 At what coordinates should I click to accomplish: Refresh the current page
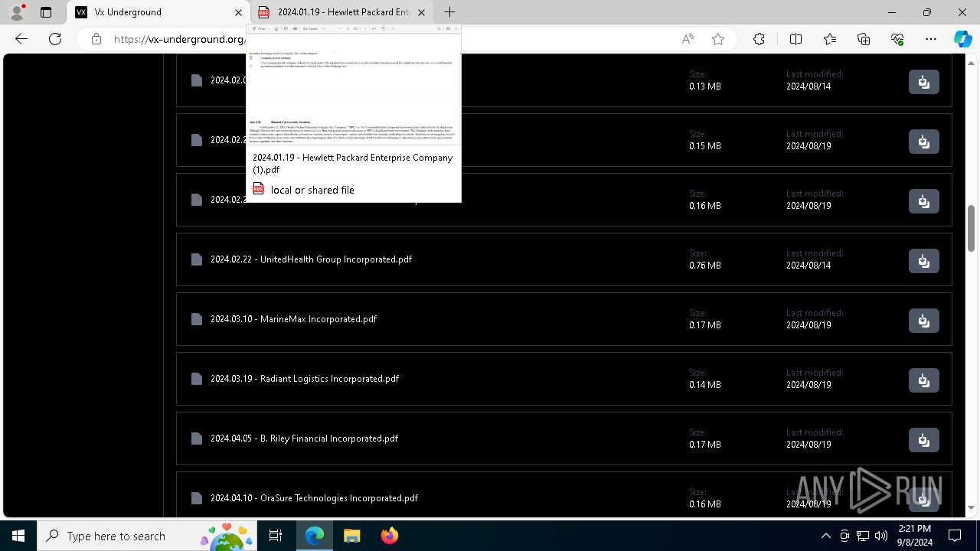click(x=55, y=39)
